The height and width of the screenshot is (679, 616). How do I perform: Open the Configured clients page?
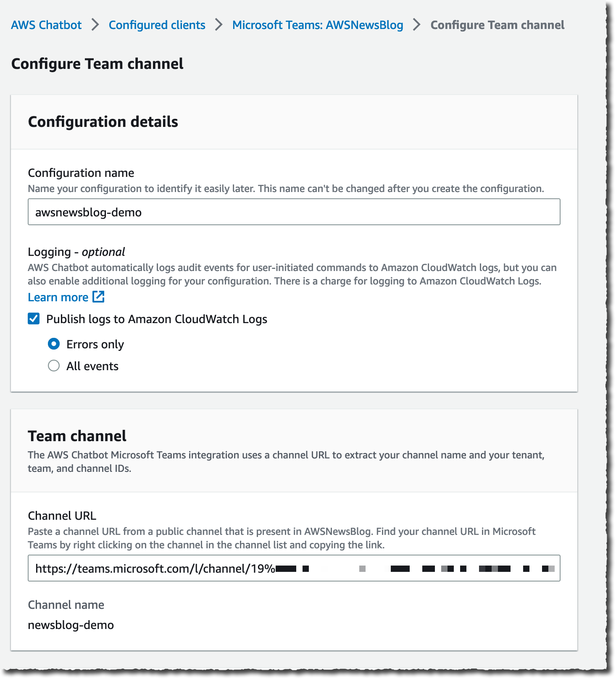click(x=157, y=25)
